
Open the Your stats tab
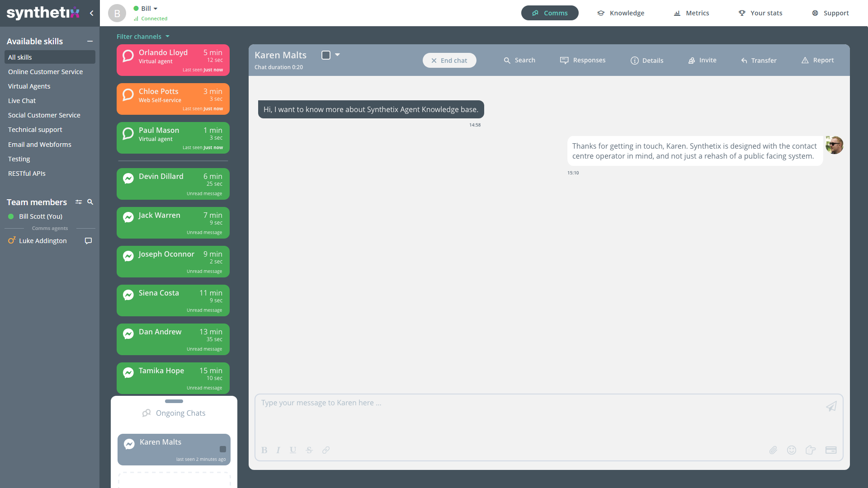click(x=760, y=13)
